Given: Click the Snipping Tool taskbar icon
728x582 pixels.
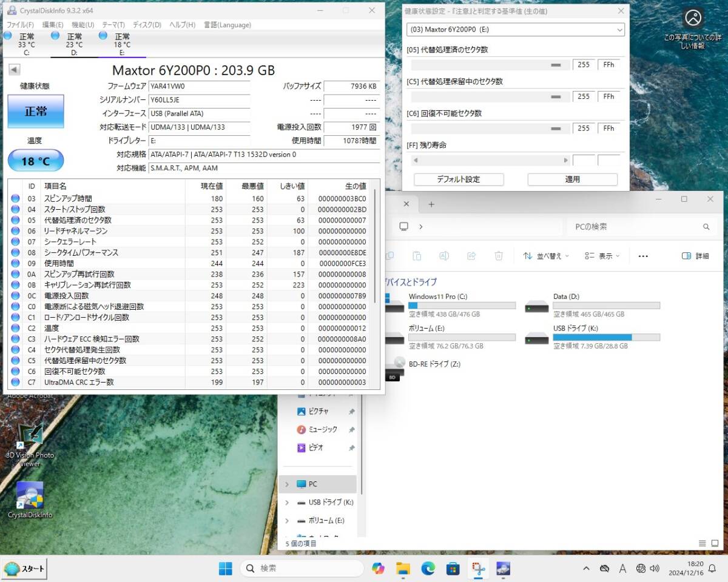Looking at the screenshot, I should point(479,569).
